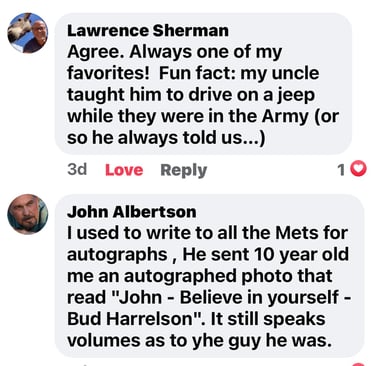Select John Albertson's comment bubble

[x=209, y=276]
